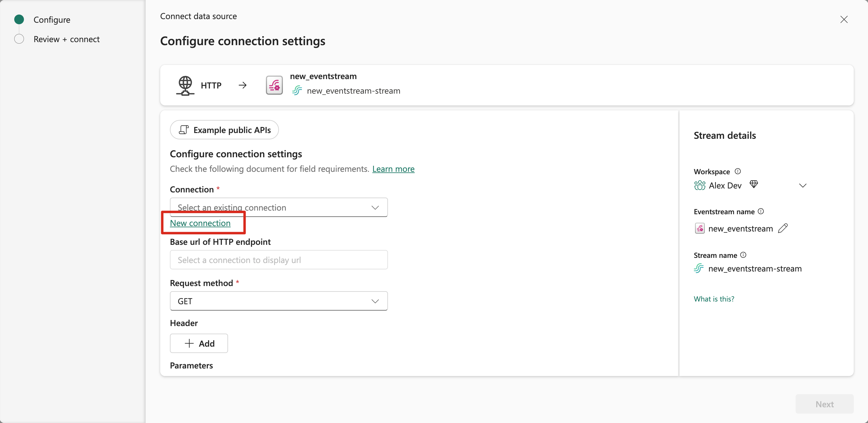
Task: Expand the Workspace Alex Dev dropdown
Action: [x=803, y=185]
